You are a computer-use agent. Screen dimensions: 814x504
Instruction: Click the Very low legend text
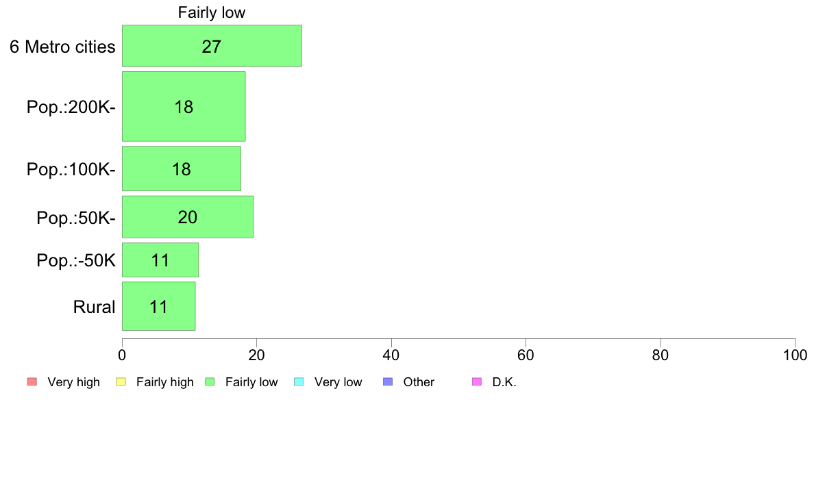[x=338, y=382]
